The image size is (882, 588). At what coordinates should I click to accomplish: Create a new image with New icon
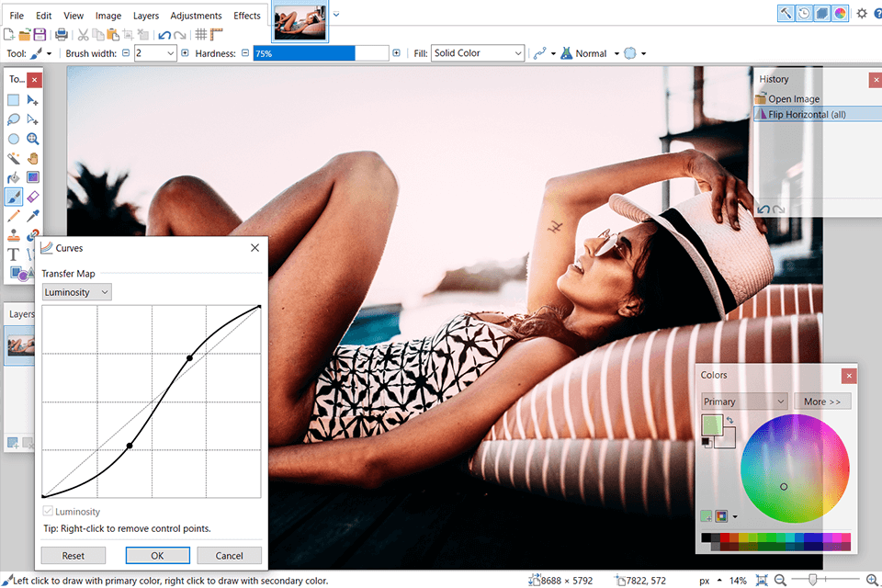pyautogui.click(x=9, y=35)
